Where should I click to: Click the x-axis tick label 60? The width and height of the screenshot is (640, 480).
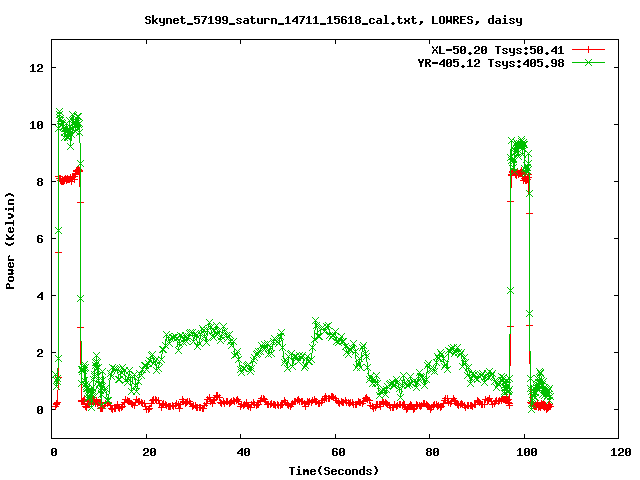tap(338, 452)
